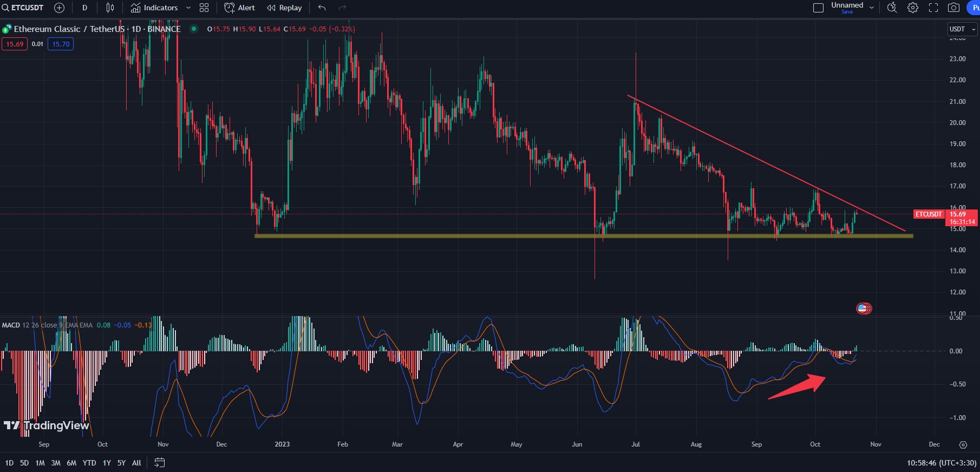980x472 pixels.
Task: Click the 15.69 current price label
Action: 957,214
